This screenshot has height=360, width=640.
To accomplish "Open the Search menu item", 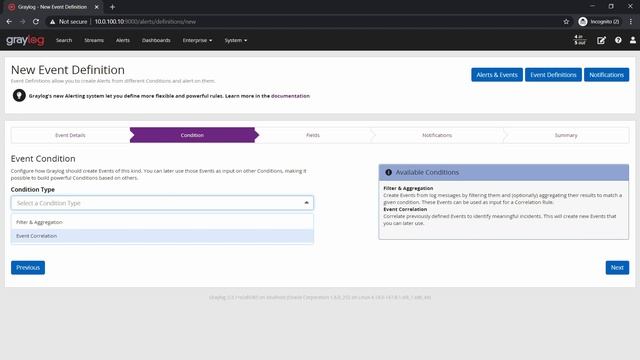I will [x=64, y=40].
